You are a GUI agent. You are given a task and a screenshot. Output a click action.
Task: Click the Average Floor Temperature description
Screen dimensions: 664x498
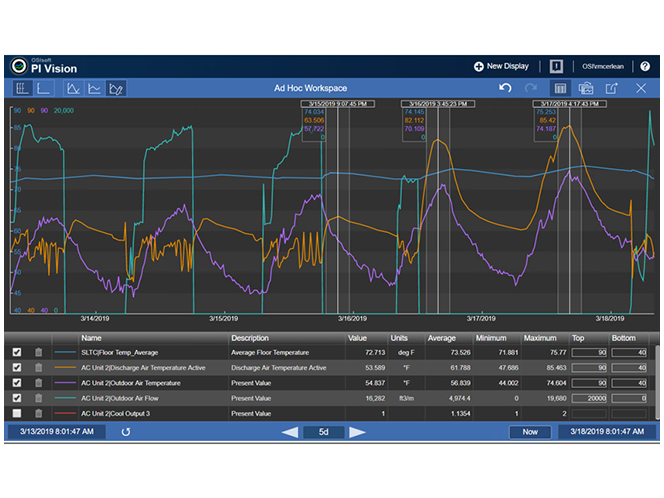click(270, 352)
